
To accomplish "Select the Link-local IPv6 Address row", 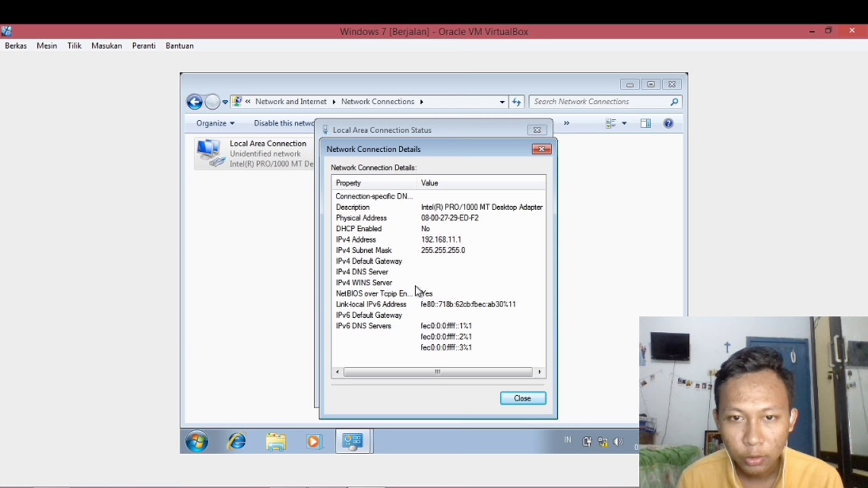I will pos(438,305).
